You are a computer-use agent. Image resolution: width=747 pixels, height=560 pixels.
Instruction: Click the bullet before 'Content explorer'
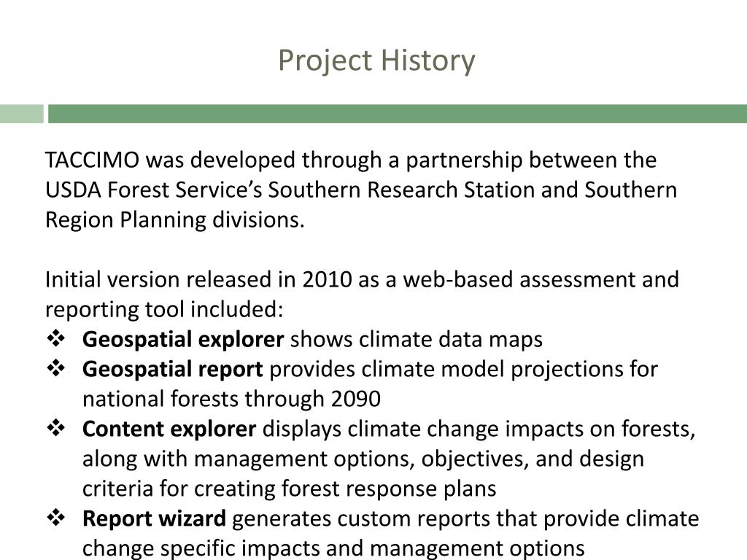click(56, 427)
